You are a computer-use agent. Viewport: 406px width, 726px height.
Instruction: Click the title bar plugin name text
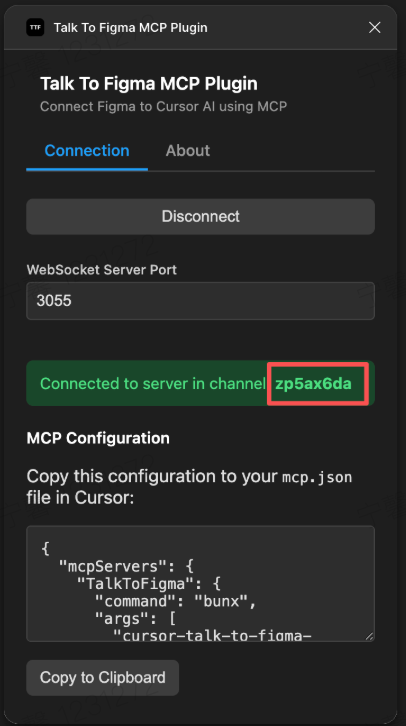click(x=131, y=28)
